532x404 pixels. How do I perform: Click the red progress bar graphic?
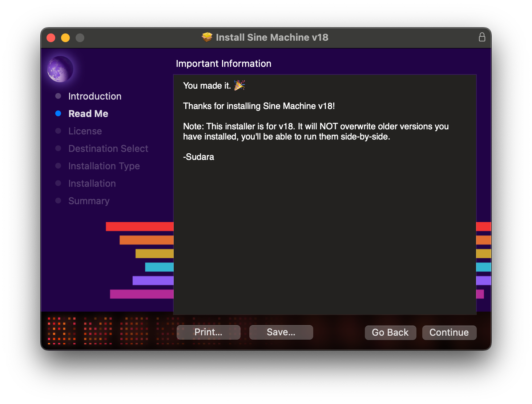point(140,226)
